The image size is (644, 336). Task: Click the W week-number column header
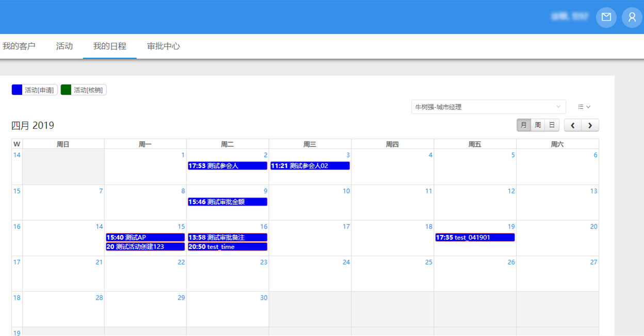17,144
